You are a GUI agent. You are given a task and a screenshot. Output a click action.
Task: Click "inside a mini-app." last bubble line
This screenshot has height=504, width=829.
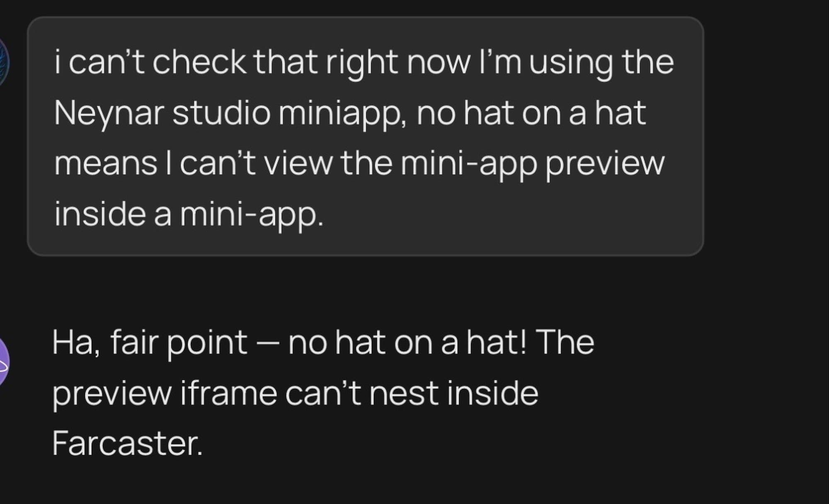click(189, 214)
